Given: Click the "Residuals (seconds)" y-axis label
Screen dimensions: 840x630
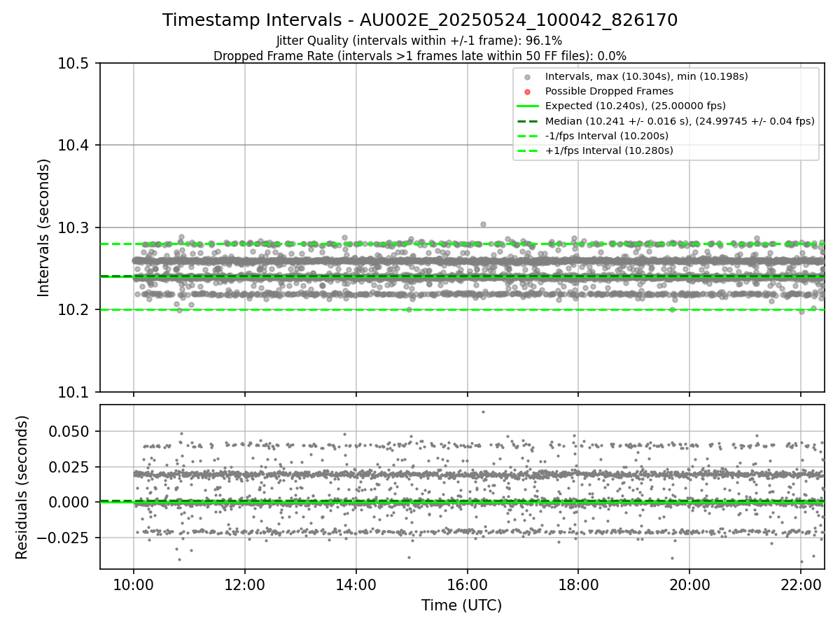Looking at the screenshot, I should click(x=22, y=487).
